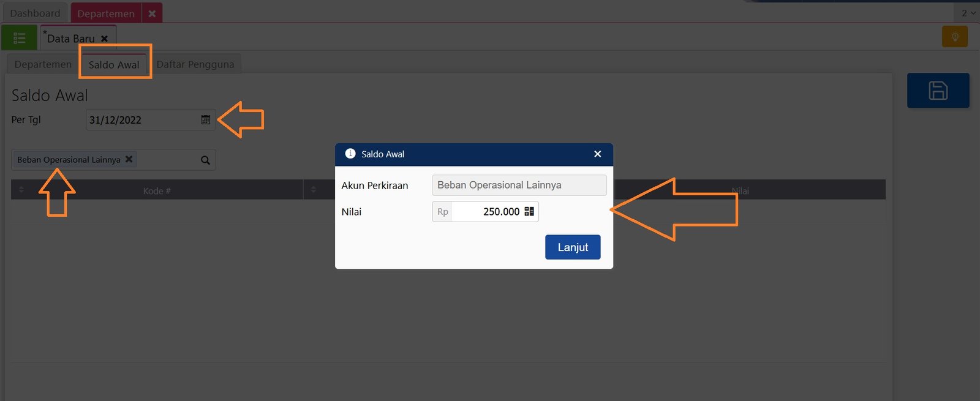Switch to the Dashboard tab
The width and height of the screenshot is (980, 401).
coord(35,13)
